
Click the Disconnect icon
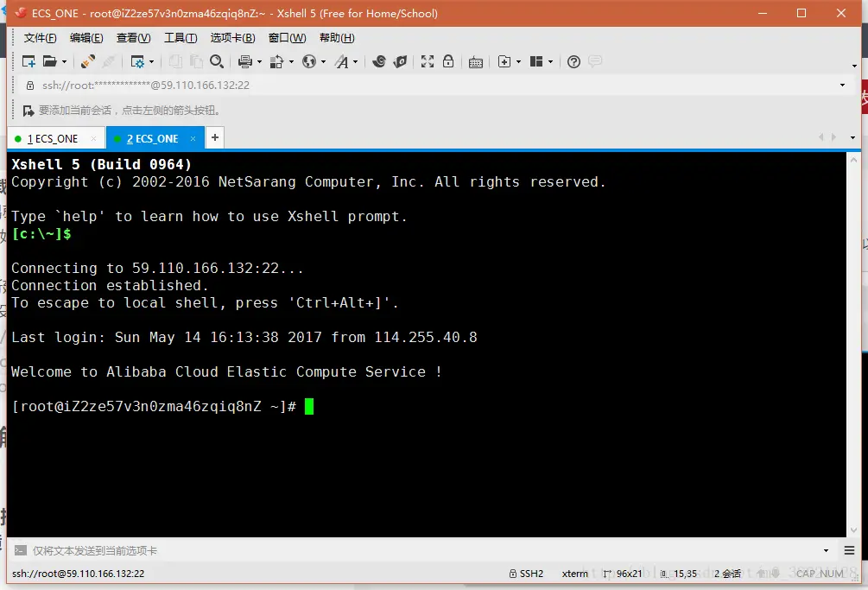tap(109, 61)
